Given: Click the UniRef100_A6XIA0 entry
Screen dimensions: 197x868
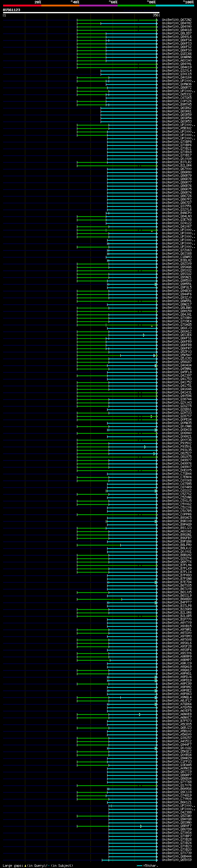Looking at the screenshot, I should (x=177, y=60).
